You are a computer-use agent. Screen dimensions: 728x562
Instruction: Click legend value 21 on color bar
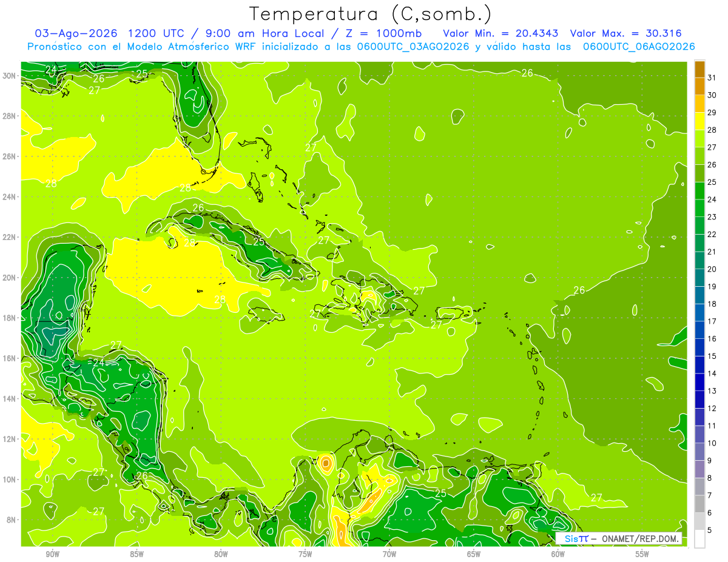[x=712, y=252]
